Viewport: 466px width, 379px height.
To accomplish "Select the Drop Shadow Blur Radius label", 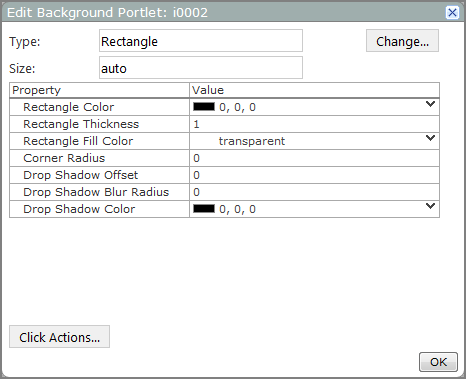I will [96, 192].
